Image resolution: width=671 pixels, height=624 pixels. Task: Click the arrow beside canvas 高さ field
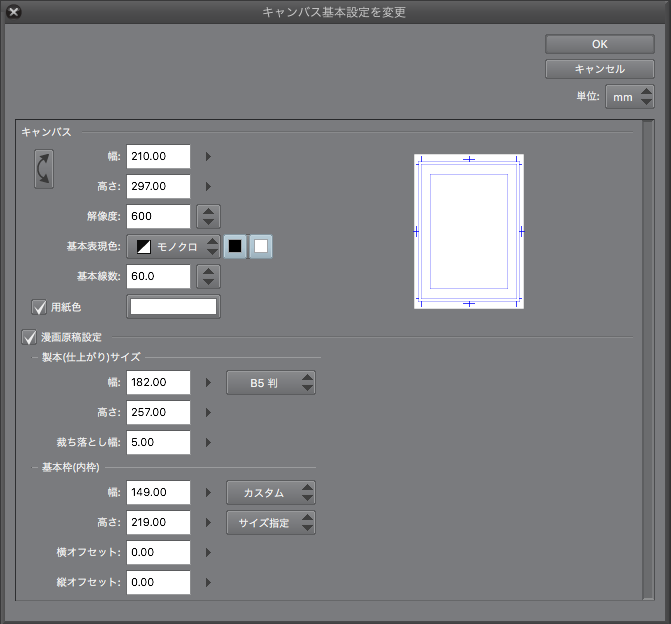coord(208,186)
